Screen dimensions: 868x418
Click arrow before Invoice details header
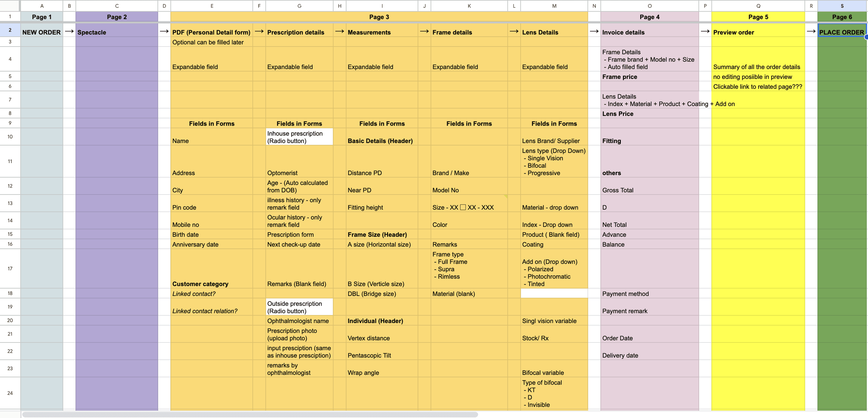(x=594, y=31)
